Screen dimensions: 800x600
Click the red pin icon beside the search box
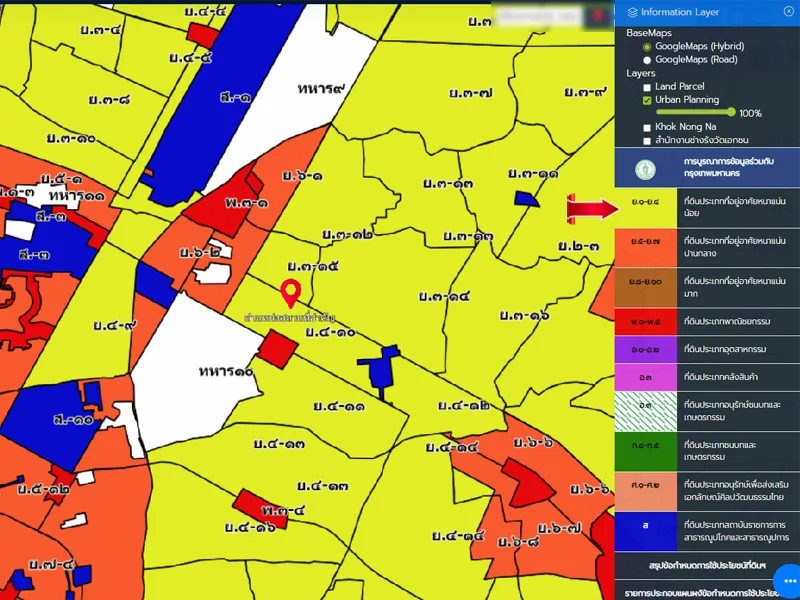[599, 16]
